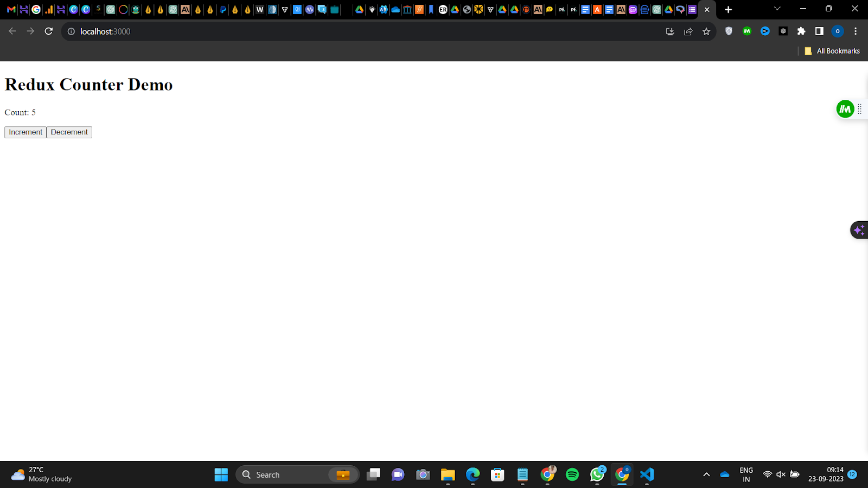Image resolution: width=868 pixels, height=488 pixels.
Task: Show hidden system tray icons
Action: [706, 475]
